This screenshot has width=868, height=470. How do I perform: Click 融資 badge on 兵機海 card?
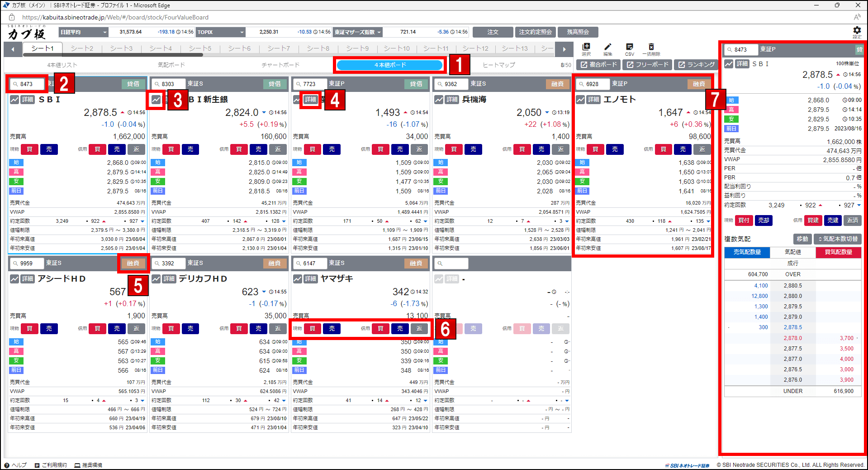point(558,84)
